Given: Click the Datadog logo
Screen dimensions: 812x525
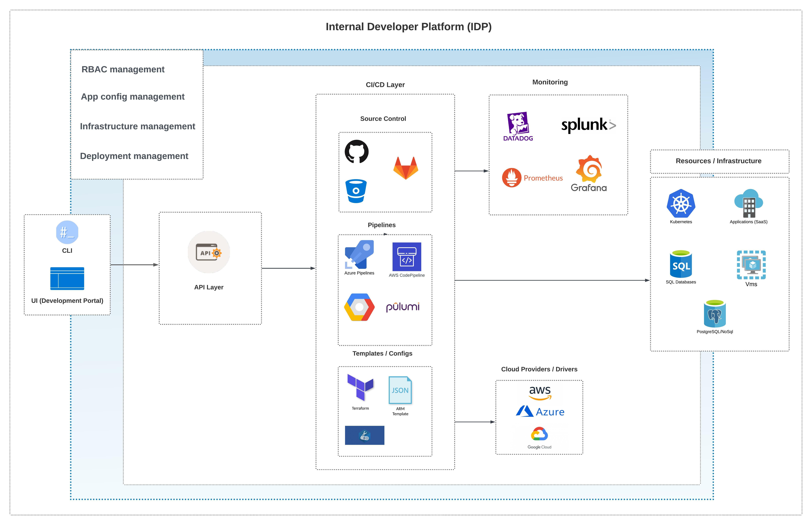Looking at the screenshot, I should [x=518, y=126].
